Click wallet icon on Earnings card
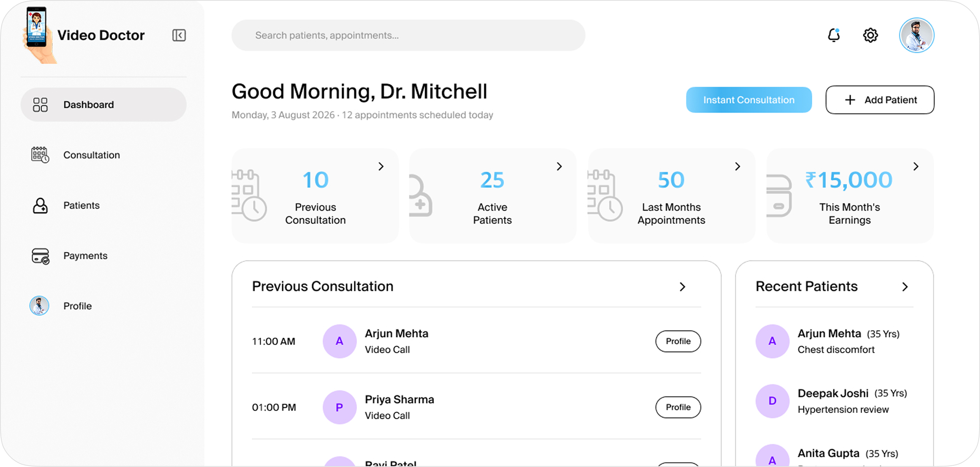 tap(779, 195)
